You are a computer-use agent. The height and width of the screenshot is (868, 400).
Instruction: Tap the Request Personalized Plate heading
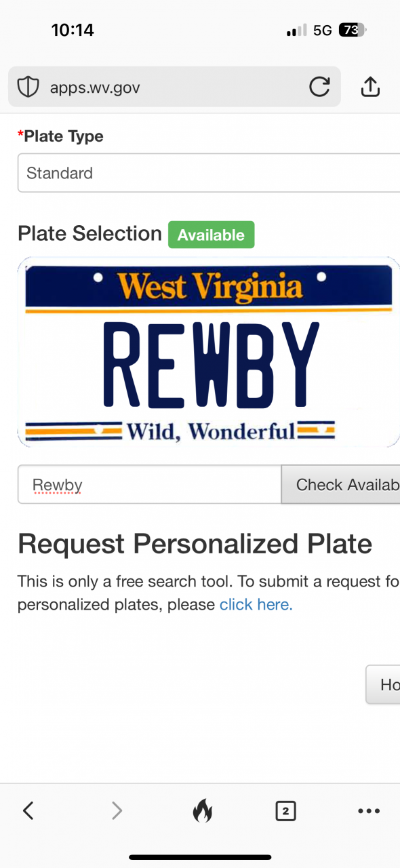[x=195, y=544]
